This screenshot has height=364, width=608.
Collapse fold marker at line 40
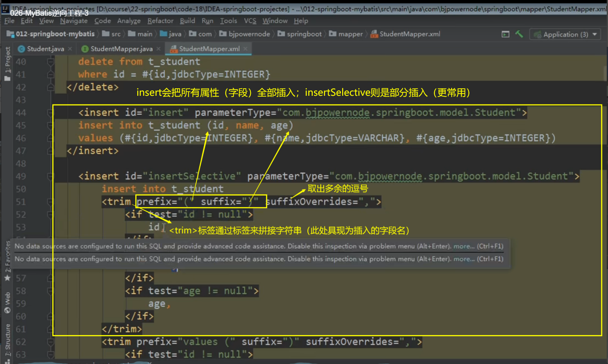[51, 62]
